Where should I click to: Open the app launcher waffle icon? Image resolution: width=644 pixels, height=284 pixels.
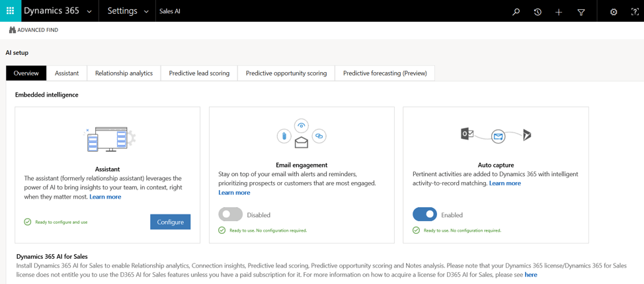(11, 11)
